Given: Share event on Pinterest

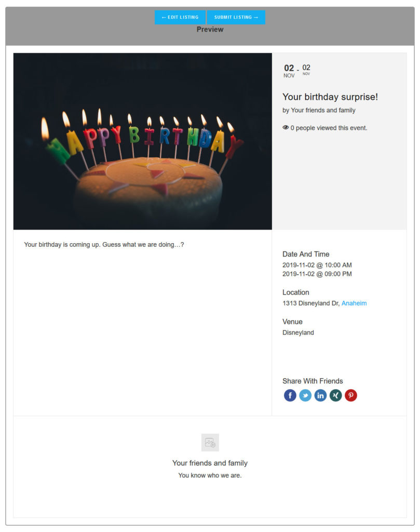Looking at the screenshot, I should point(351,395).
